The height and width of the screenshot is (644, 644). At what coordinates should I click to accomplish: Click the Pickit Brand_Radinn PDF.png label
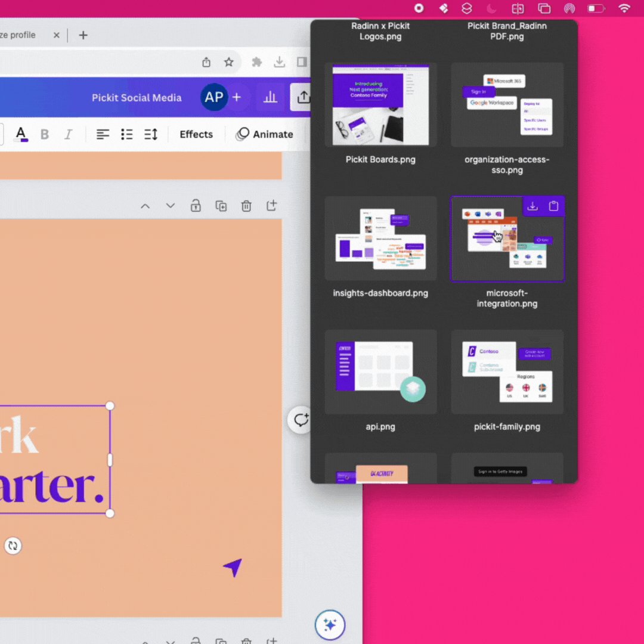[x=507, y=31]
